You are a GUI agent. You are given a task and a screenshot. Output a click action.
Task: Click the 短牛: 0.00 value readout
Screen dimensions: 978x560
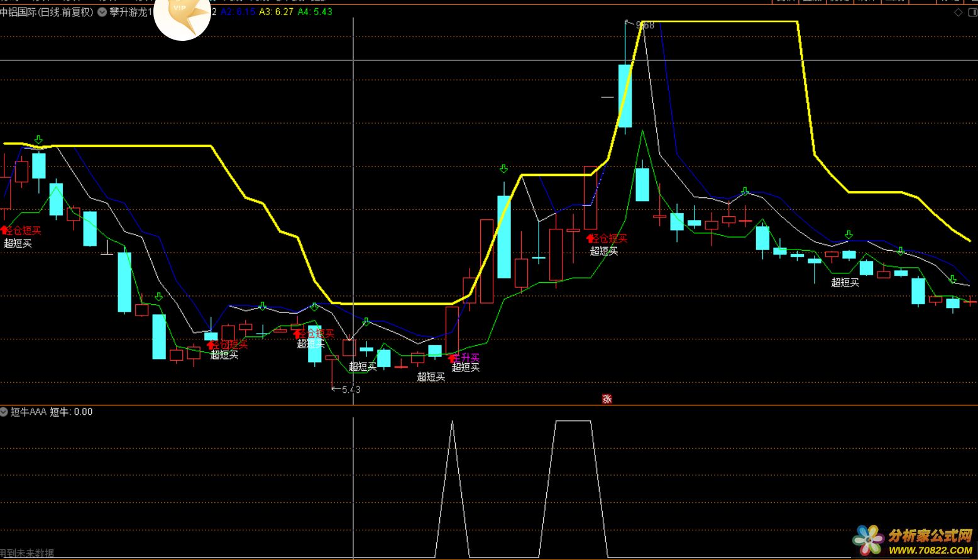(x=71, y=412)
